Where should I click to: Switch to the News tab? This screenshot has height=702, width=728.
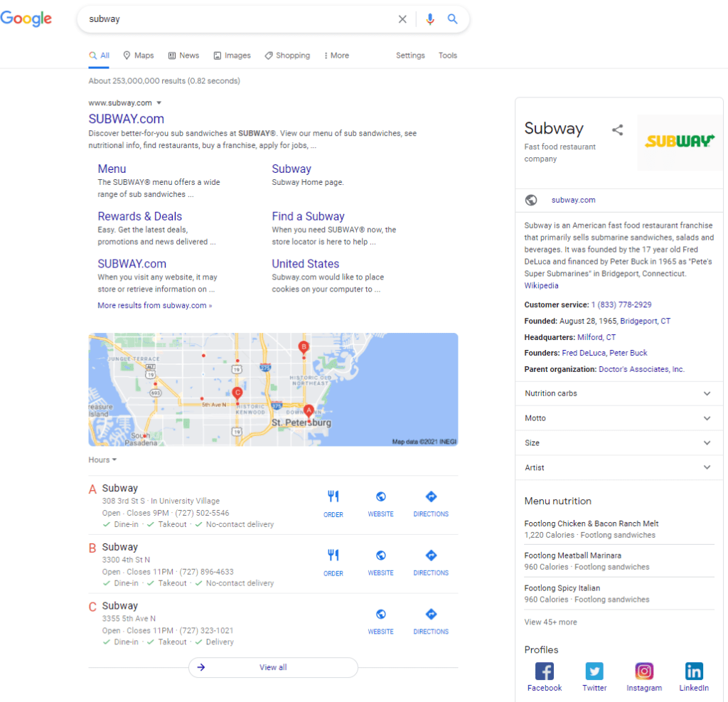(183, 55)
